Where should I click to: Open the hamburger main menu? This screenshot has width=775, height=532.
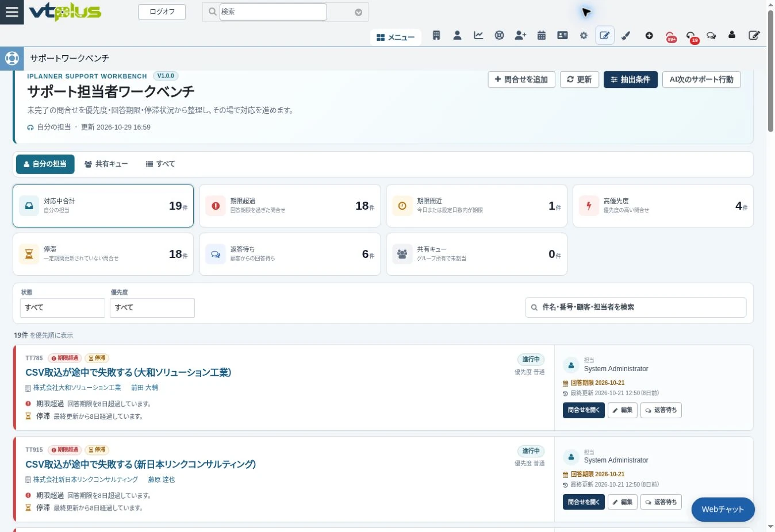tap(12, 12)
